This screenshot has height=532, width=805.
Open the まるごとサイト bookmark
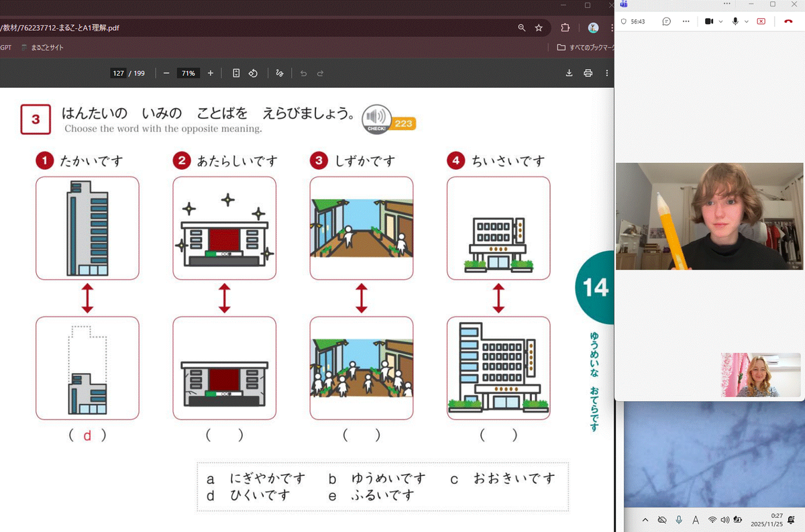coord(42,48)
